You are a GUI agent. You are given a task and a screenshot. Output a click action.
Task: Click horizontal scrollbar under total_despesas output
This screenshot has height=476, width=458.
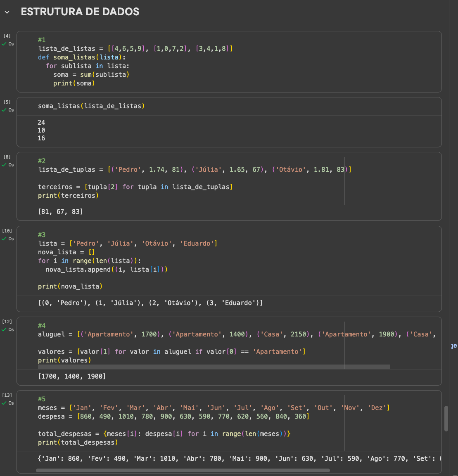(x=183, y=470)
